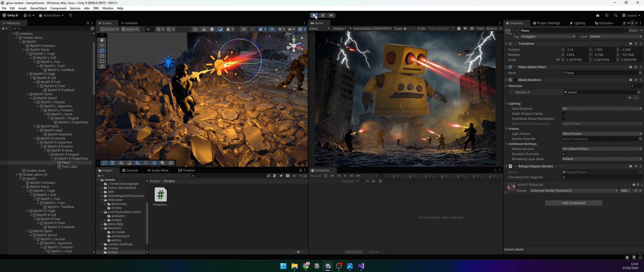Click the Step frame button
Screen dimensions: 644x272
pos(331,15)
